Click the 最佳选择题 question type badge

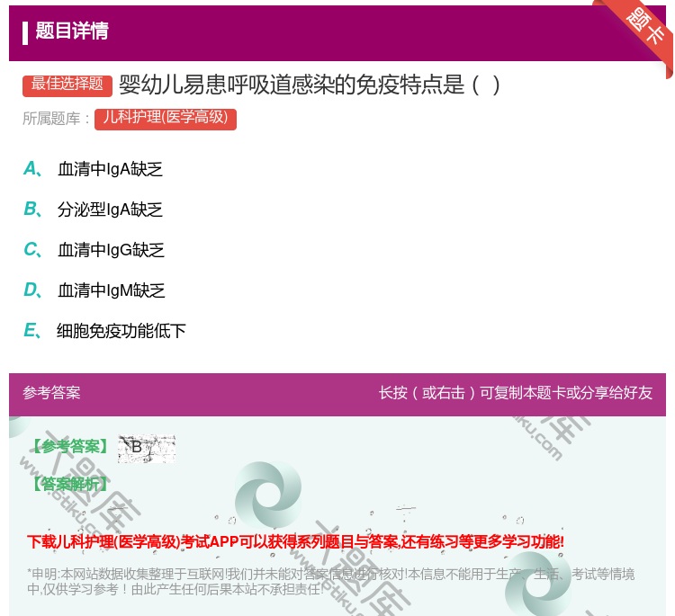click(67, 85)
